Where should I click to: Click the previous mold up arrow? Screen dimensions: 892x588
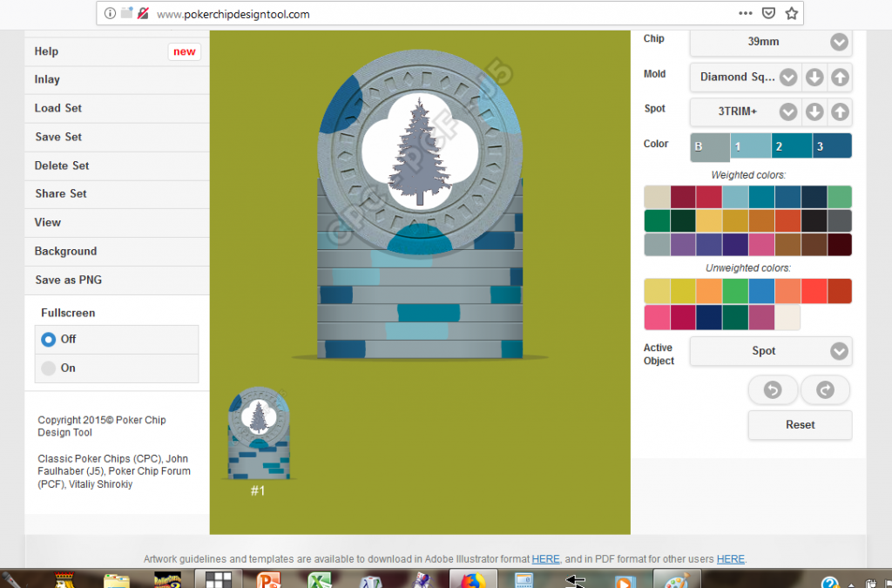tap(839, 78)
